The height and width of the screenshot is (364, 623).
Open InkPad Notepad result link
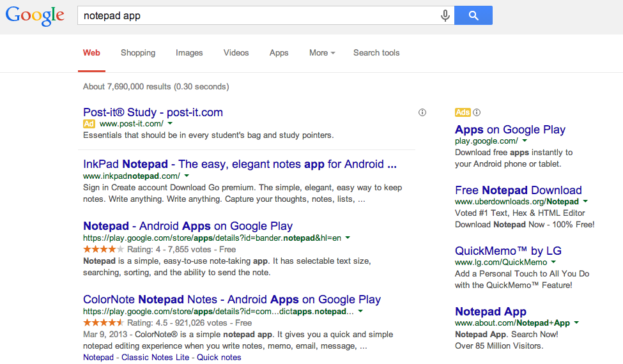point(240,164)
